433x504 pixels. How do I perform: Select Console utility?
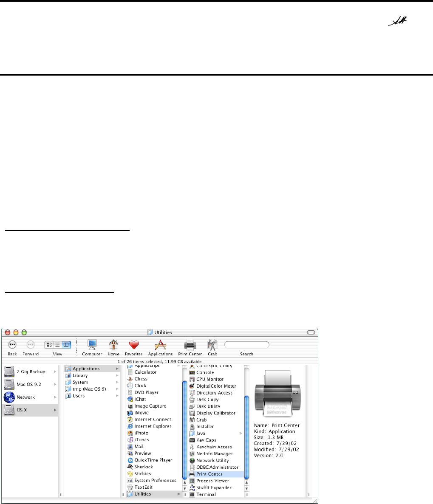[x=216, y=372]
